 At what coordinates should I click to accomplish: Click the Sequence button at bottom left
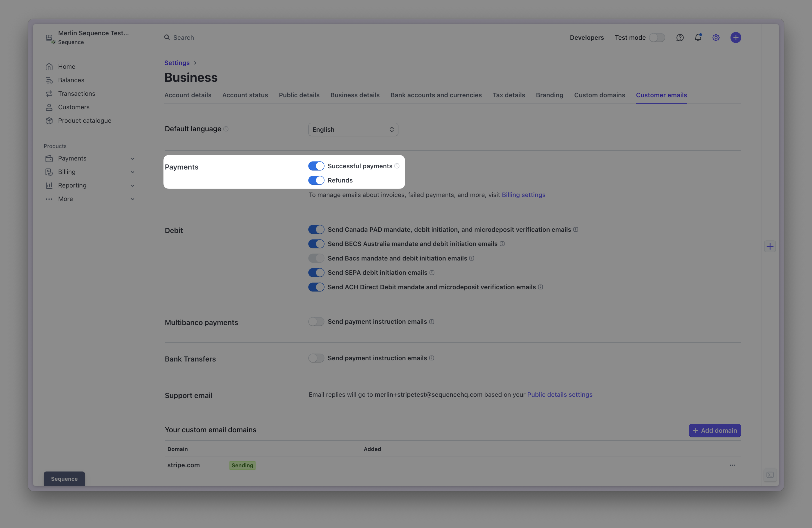64,479
